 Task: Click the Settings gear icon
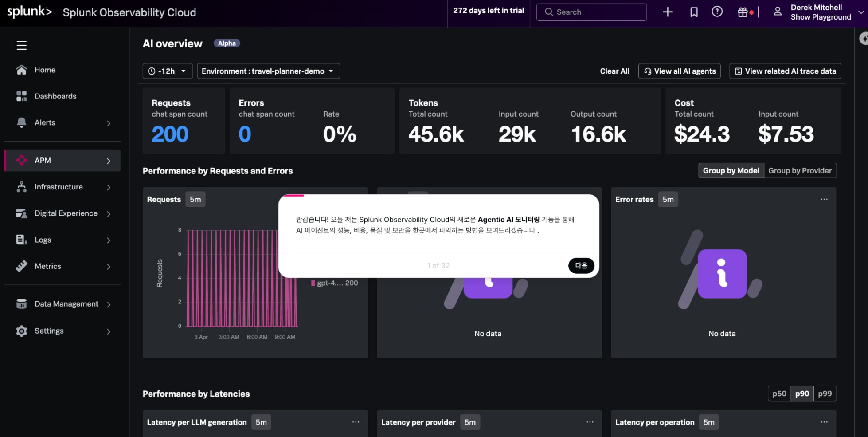click(x=21, y=331)
